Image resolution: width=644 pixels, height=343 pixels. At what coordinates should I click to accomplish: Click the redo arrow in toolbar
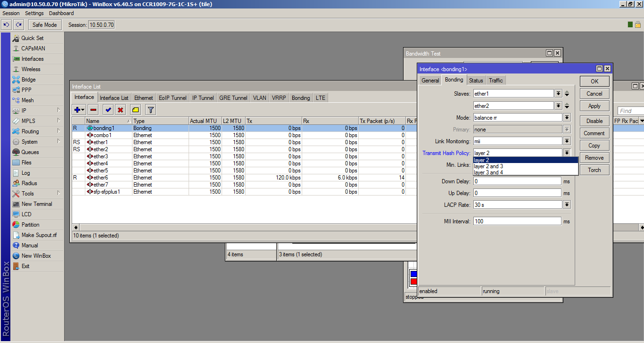18,25
